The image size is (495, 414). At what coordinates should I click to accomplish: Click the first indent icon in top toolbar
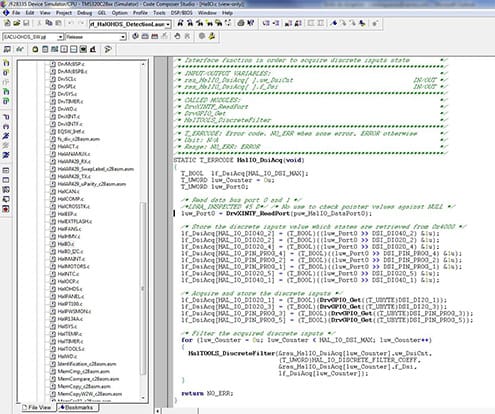(x=266, y=23)
